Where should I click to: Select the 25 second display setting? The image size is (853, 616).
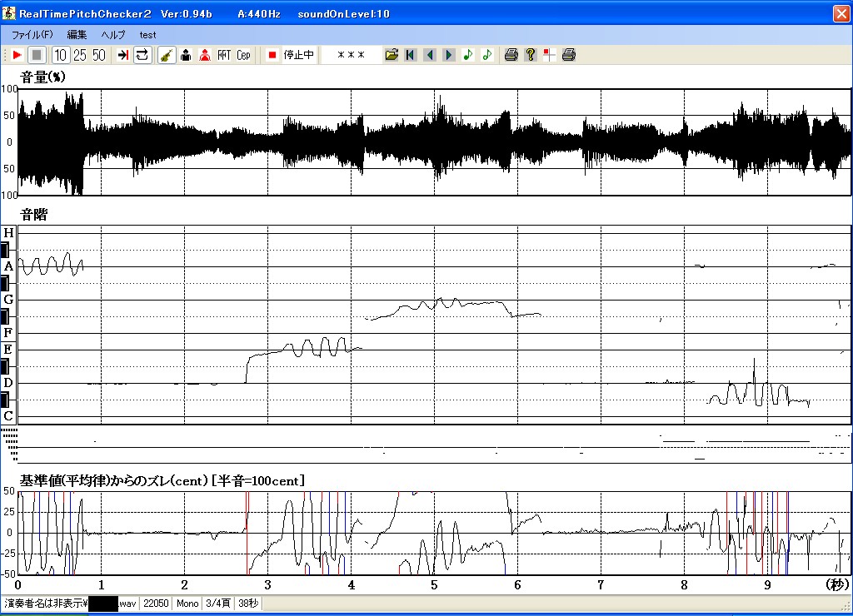pyautogui.click(x=79, y=55)
